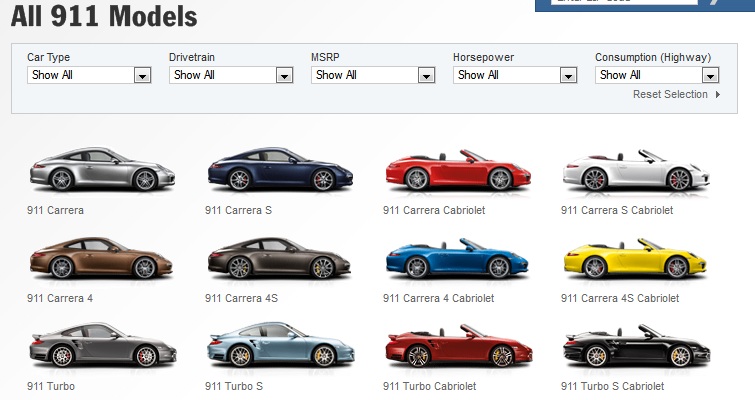Screen dimensions: 755x400
Task: Open the 911 Carrera 4S text link
Action: (241, 298)
